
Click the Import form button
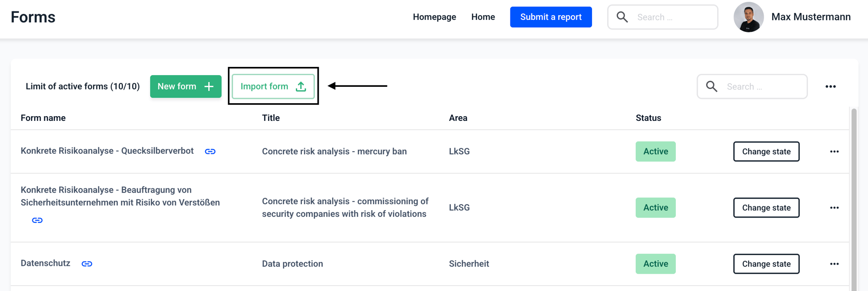tap(273, 86)
